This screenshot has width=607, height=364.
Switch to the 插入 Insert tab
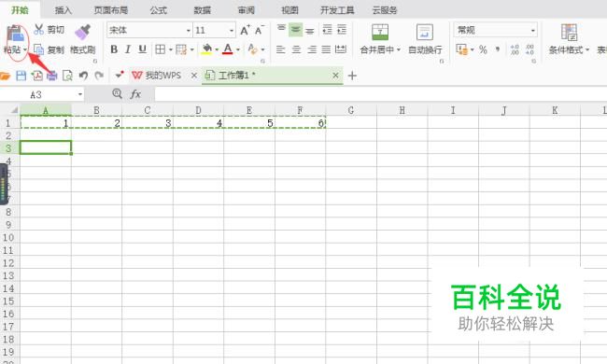tap(64, 10)
